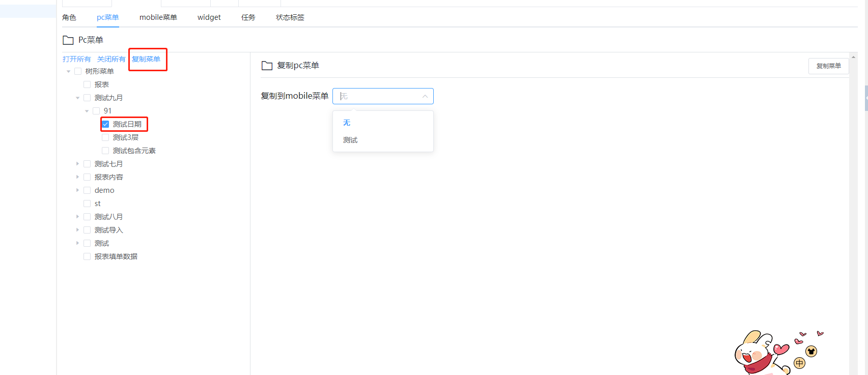Collapse the 91 node
The image size is (868, 375).
tap(87, 111)
